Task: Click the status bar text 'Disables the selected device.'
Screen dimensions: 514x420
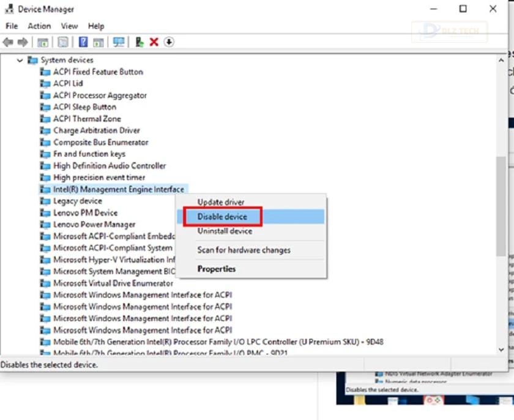Action: [x=49, y=364]
